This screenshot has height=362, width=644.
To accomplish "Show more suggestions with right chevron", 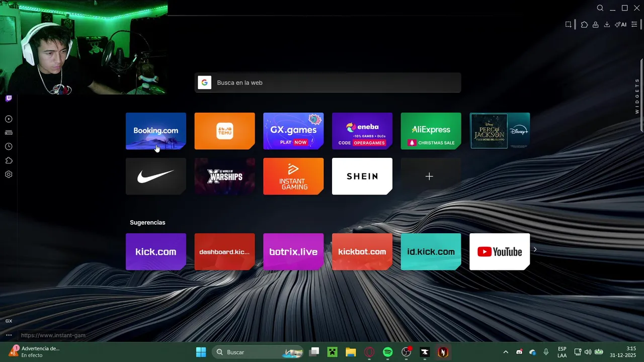I will coord(535,249).
